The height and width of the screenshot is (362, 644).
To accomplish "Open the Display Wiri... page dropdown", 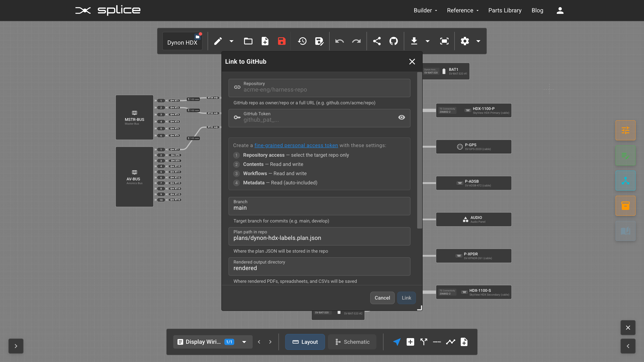I will pyautogui.click(x=213, y=342).
